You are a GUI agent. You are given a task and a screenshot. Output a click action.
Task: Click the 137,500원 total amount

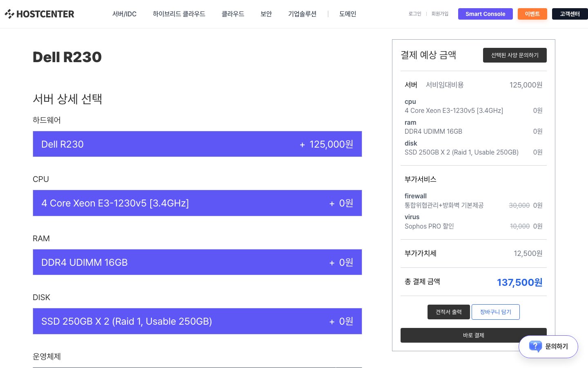(x=519, y=282)
